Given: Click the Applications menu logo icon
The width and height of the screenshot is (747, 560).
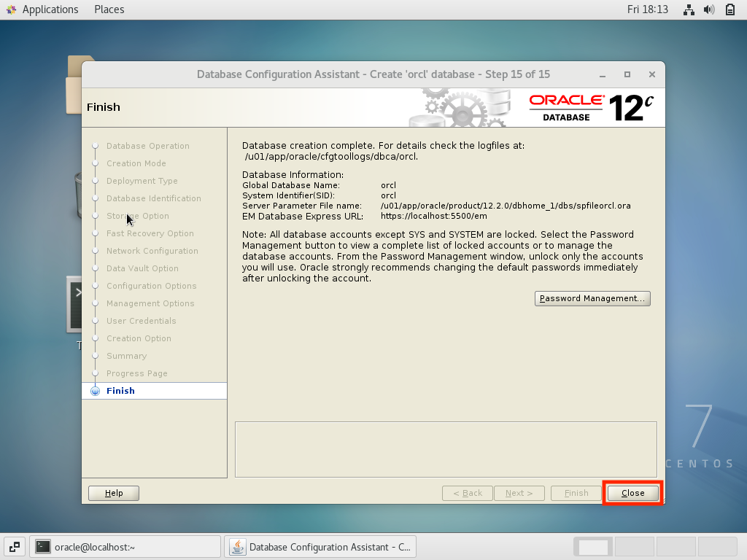Looking at the screenshot, I should (12, 9).
